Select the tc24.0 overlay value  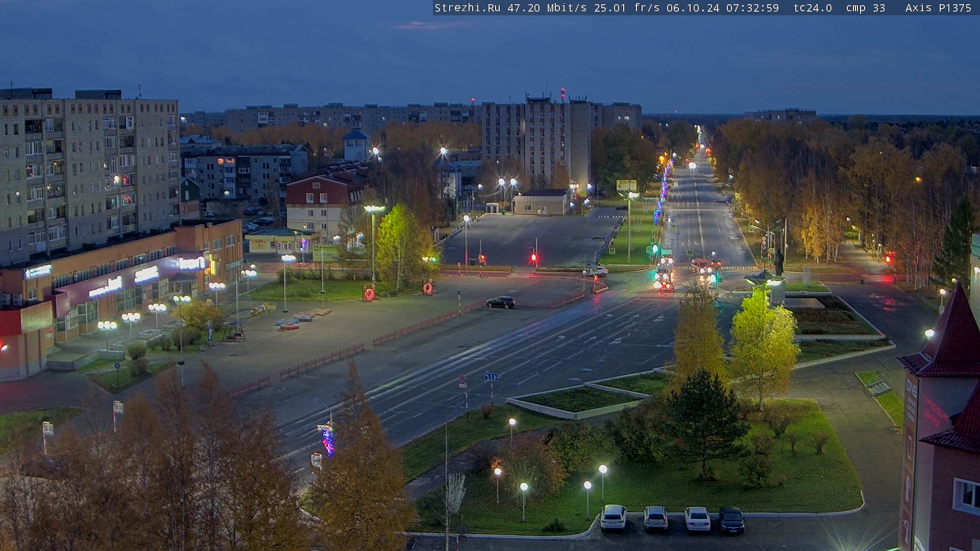pyautogui.click(x=813, y=8)
